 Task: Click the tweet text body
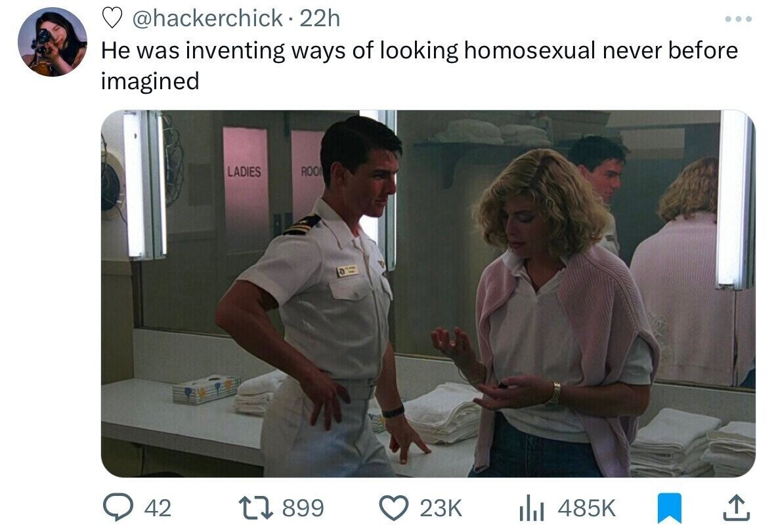click(x=419, y=65)
